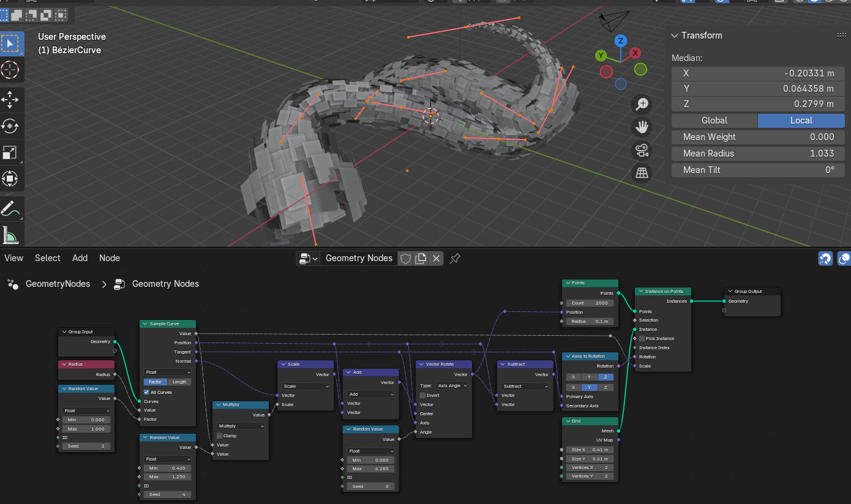This screenshot has width=851, height=504.
Task: Click the Points node Count field
Action: (590, 303)
